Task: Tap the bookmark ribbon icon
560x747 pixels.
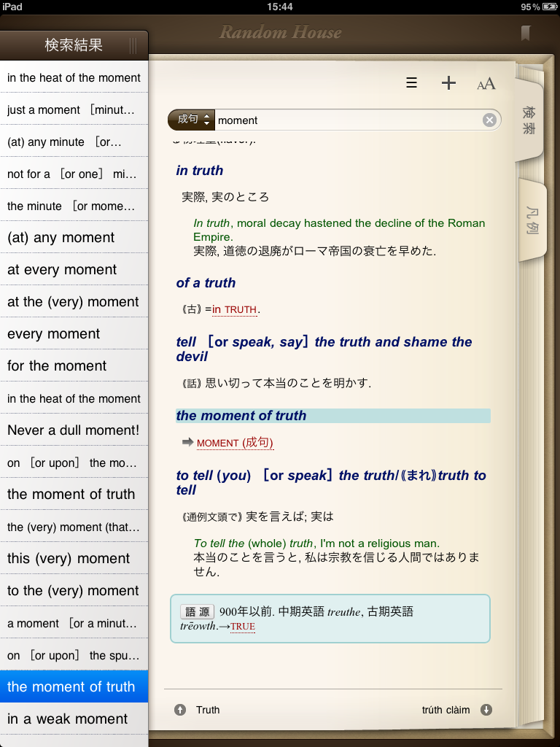Action: (x=525, y=33)
